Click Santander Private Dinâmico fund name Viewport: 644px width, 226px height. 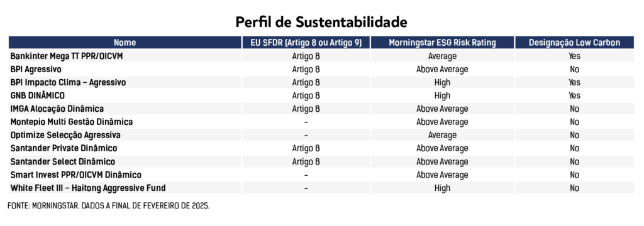point(64,148)
